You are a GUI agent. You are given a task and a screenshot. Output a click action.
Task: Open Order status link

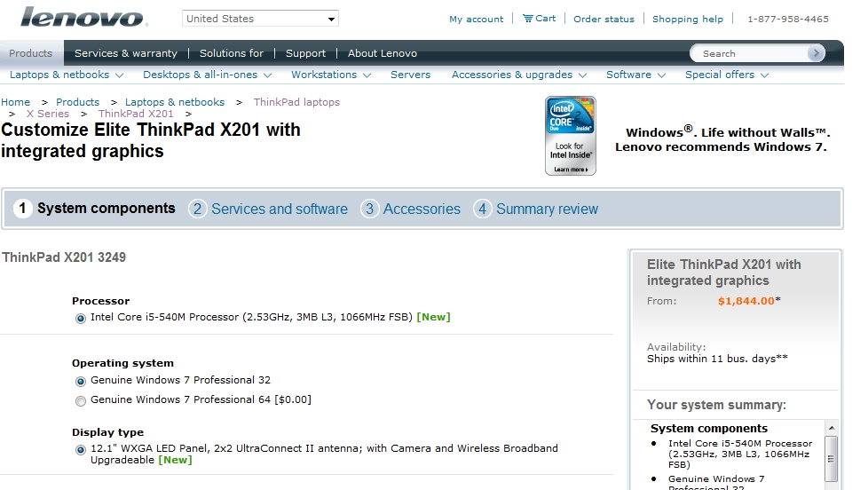pos(604,19)
